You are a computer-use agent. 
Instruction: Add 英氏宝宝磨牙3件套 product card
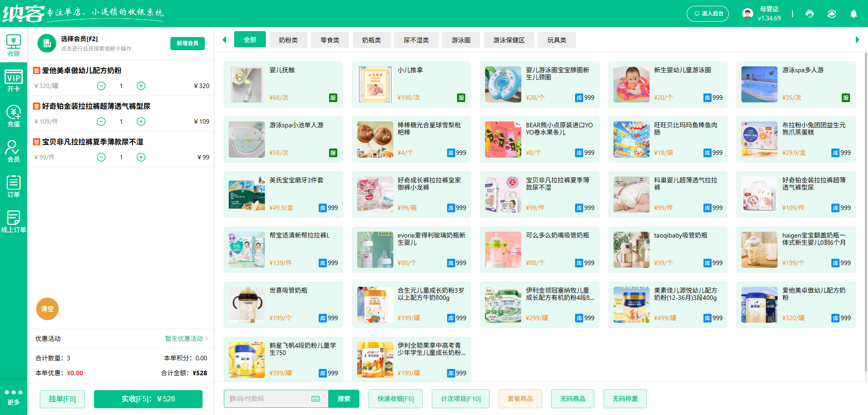point(283,195)
